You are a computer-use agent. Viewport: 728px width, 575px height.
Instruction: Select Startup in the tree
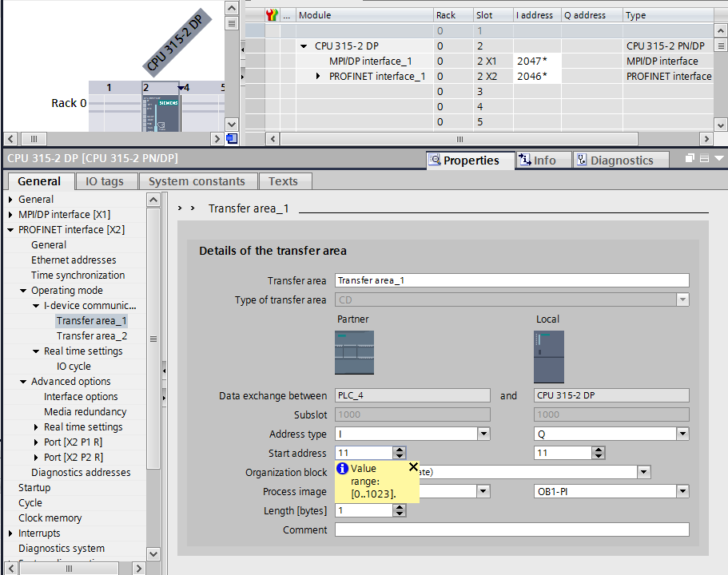(x=34, y=488)
